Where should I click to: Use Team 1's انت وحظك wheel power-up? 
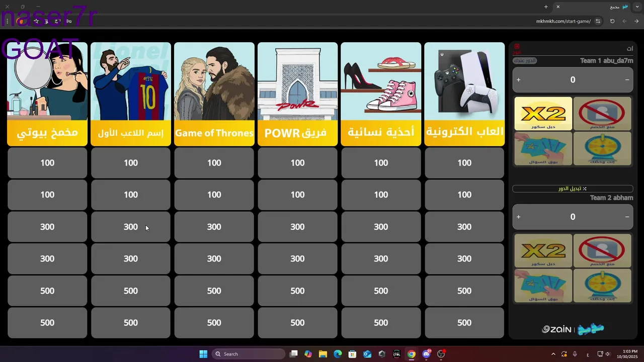coord(602,148)
